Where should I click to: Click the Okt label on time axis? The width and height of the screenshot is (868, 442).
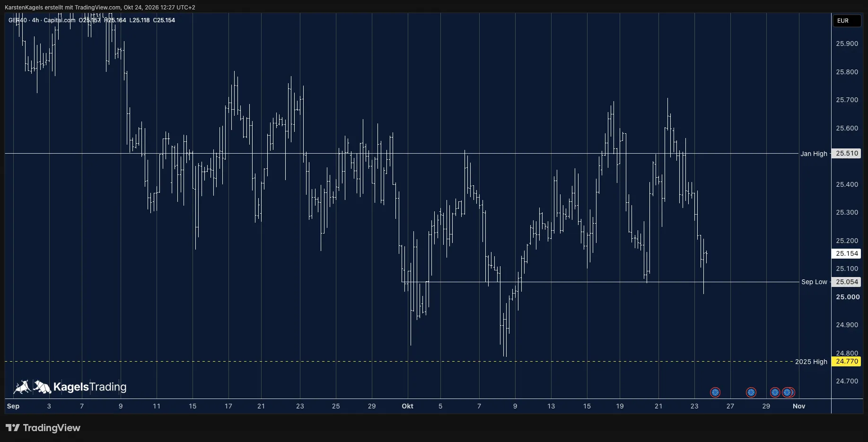point(407,406)
